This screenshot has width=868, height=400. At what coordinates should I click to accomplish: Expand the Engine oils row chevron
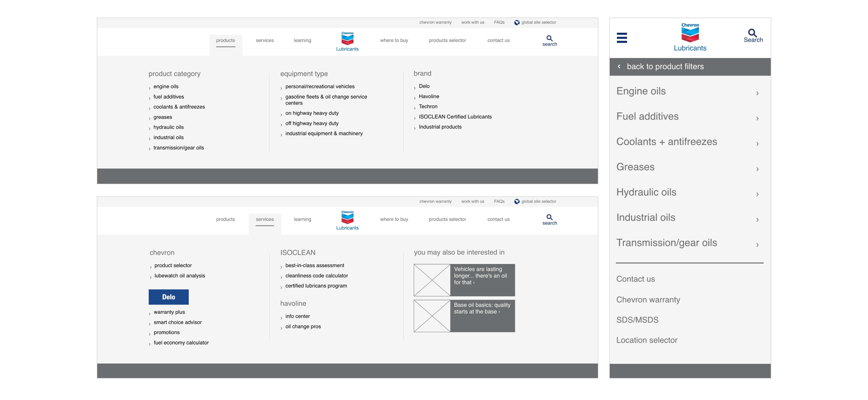pos(757,93)
